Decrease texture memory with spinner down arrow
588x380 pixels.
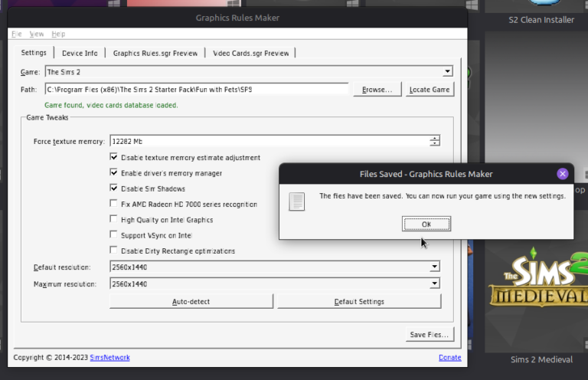click(435, 144)
